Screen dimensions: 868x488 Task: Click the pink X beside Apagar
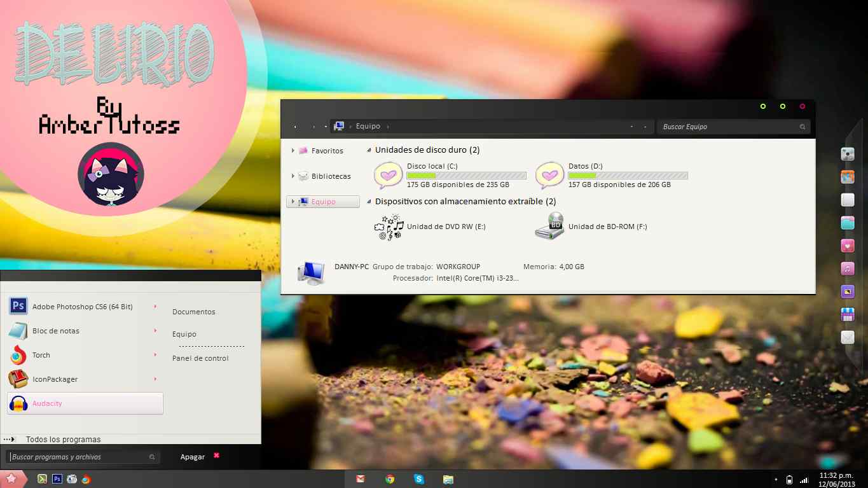217,456
